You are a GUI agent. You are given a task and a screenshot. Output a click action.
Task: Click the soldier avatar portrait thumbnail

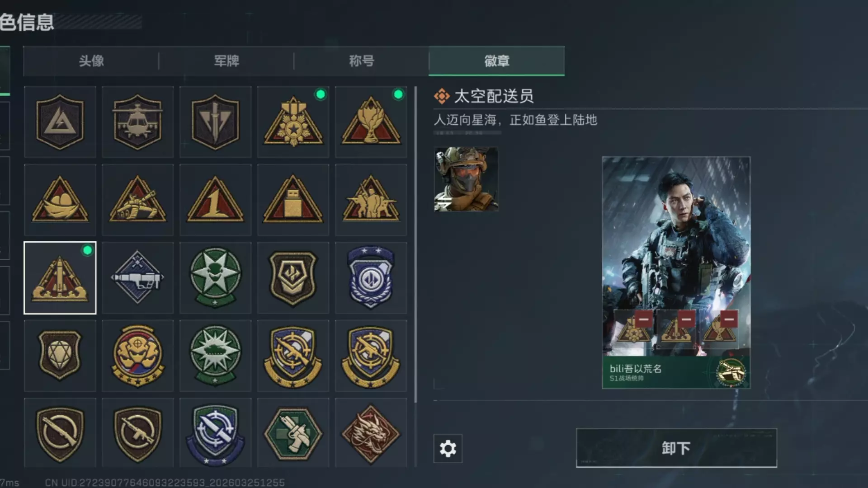[x=466, y=179]
